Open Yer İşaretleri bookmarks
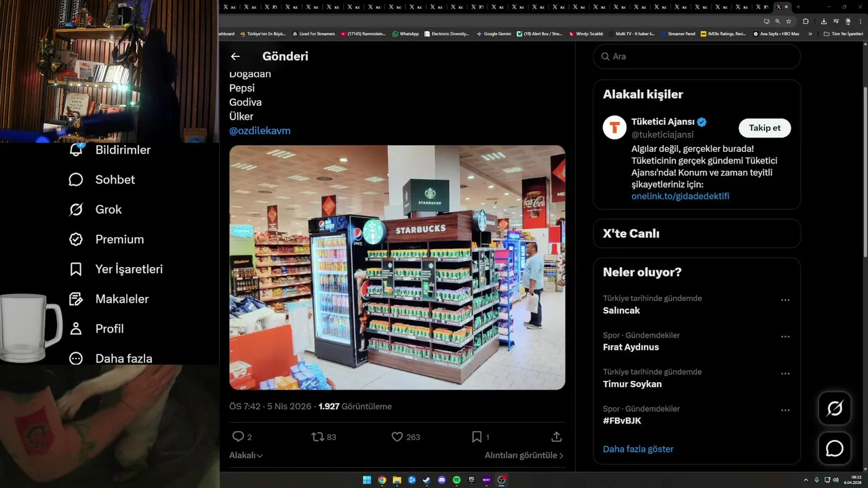The image size is (868, 488). point(116,269)
